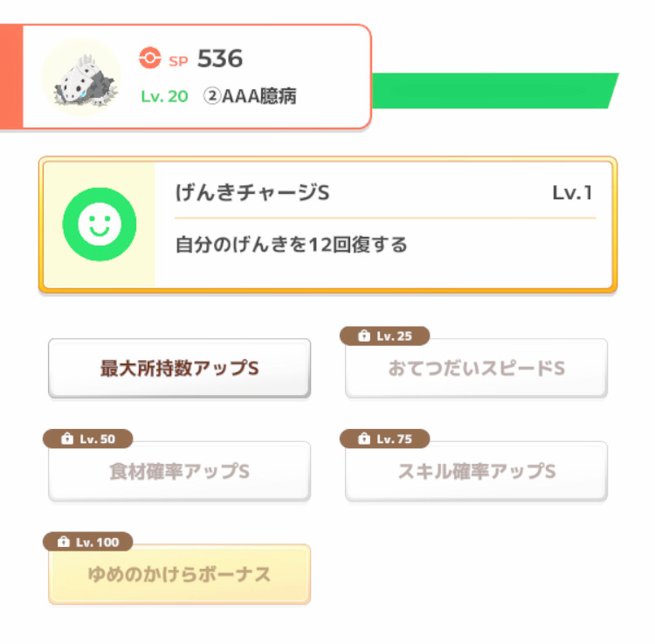This screenshot has width=655, height=644.
Task: Tap the lock icon on Lv. 100 badge
Action: coord(64,542)
